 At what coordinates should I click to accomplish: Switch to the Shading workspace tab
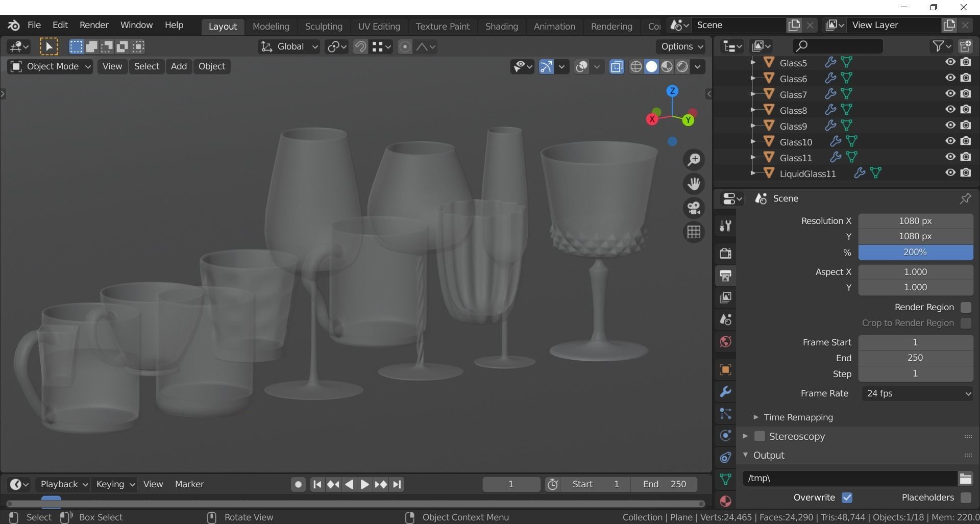pos(501,27)
